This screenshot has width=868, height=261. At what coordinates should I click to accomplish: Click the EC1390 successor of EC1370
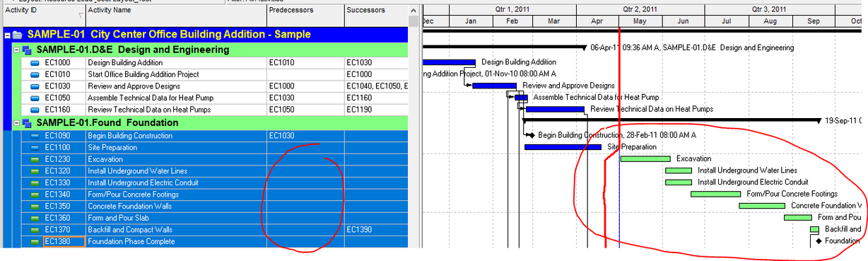point(359,230)
